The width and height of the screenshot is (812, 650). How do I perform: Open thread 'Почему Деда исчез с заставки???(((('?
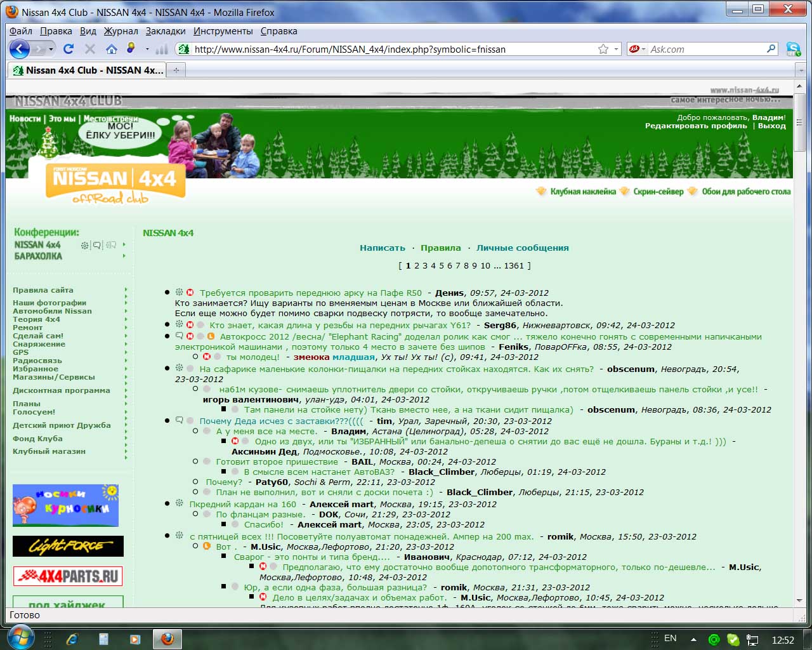(282, 421)
